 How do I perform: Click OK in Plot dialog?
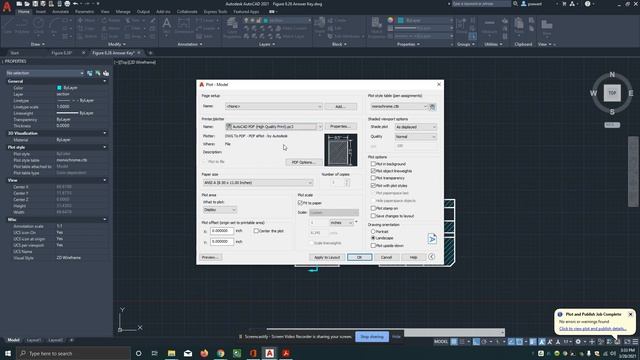[x=360, y=257]
